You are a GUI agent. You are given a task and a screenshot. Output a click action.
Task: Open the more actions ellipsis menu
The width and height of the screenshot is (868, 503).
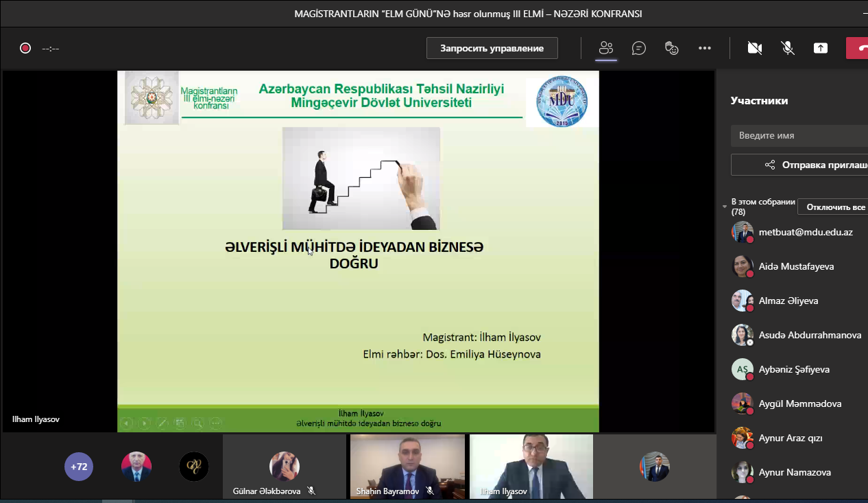(705, 48)
